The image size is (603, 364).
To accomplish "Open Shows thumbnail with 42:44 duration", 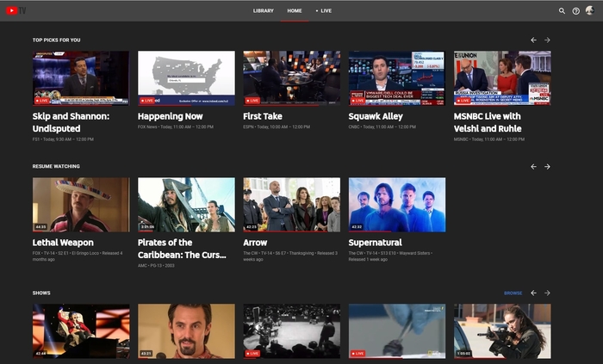I will click(81, 331).
